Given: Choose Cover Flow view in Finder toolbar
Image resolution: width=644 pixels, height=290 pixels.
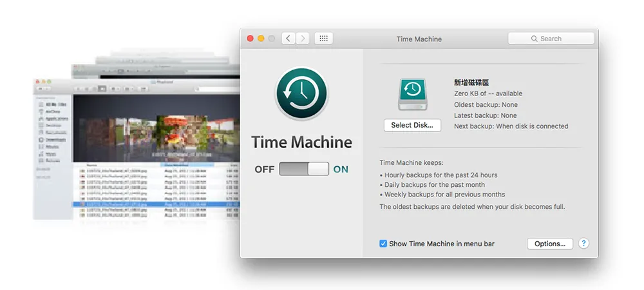Looking at the screenshot, I should coord(102,88).
